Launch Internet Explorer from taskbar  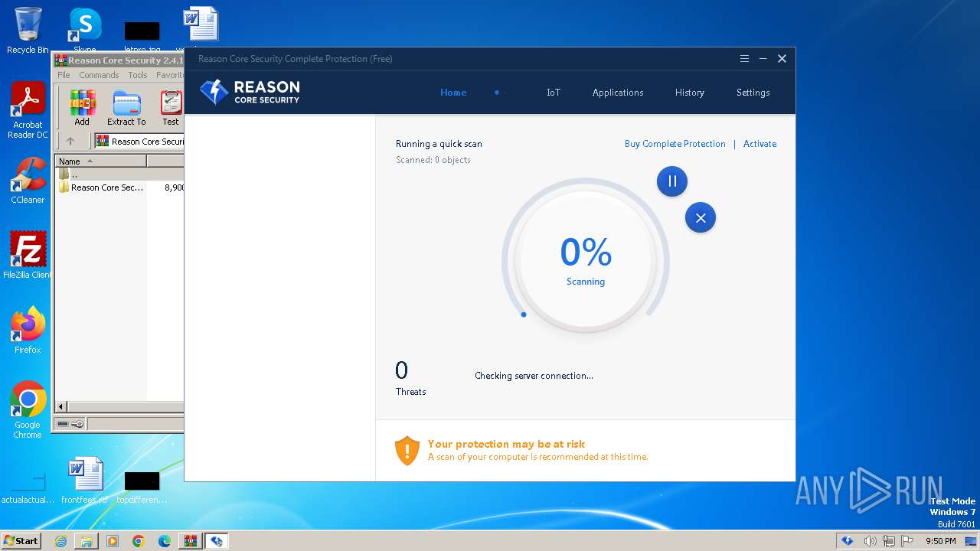(60, 541)
